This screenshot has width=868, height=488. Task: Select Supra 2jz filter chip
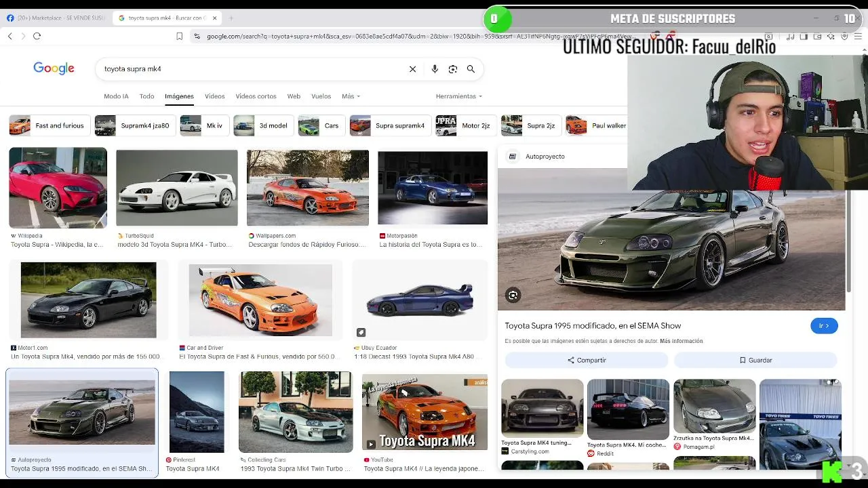(530, 125)
